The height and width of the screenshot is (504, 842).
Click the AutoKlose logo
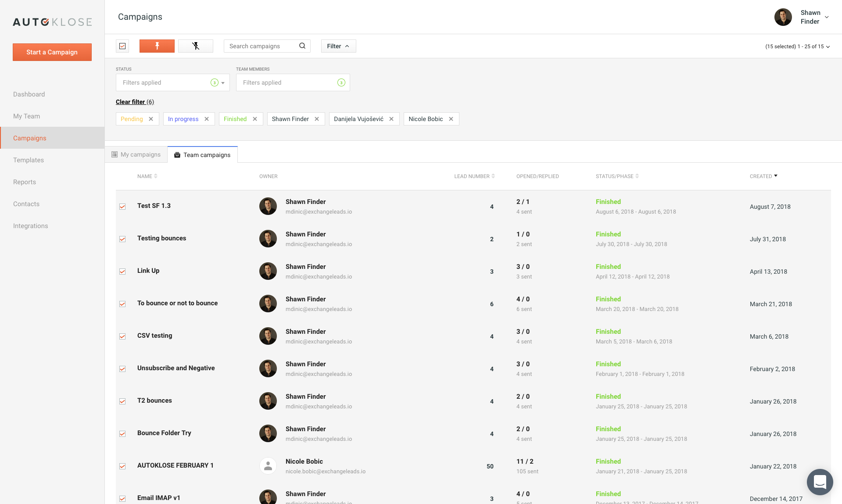(52, 22)
